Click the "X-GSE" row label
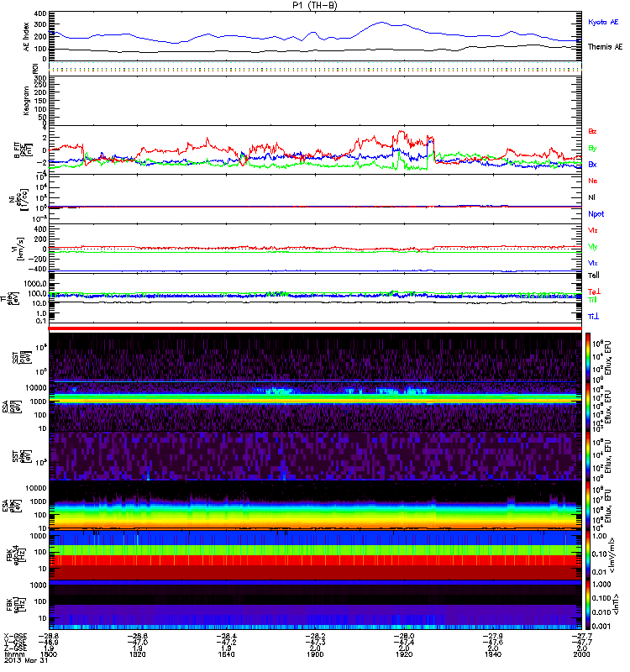Screen dimensions: 630x672 tap(14, 636)
